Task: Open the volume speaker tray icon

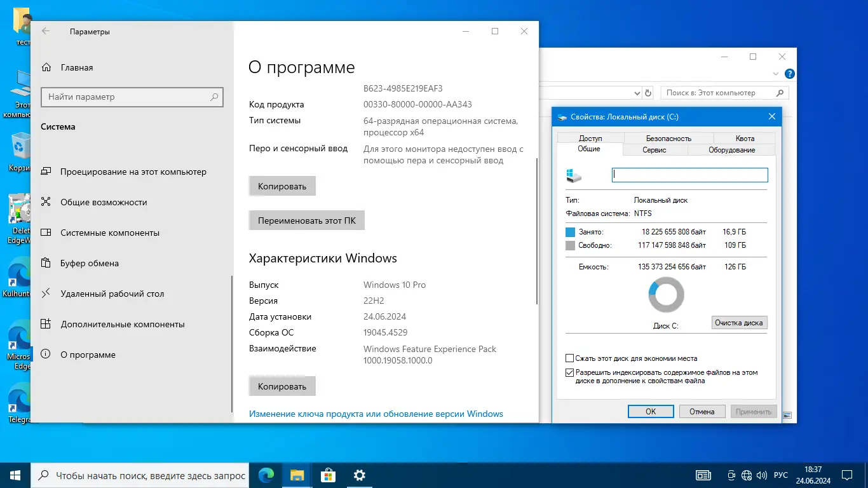Action: (762, 475)
